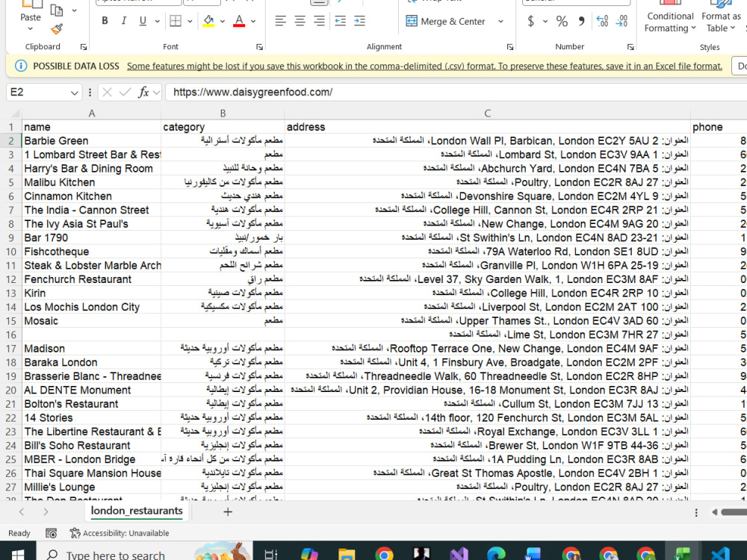The height and width of the screenshot is (560, 747).
Task: Select the 'address' header cell
Action: pos(487,127)
